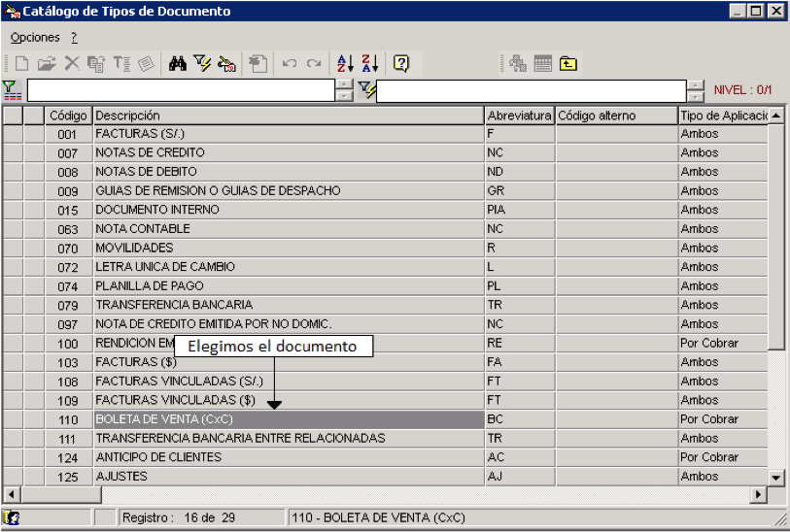Screen dimensions: 790x532
Task: Click the horizontal scrollbar right arrow
Action: point(758,495)
